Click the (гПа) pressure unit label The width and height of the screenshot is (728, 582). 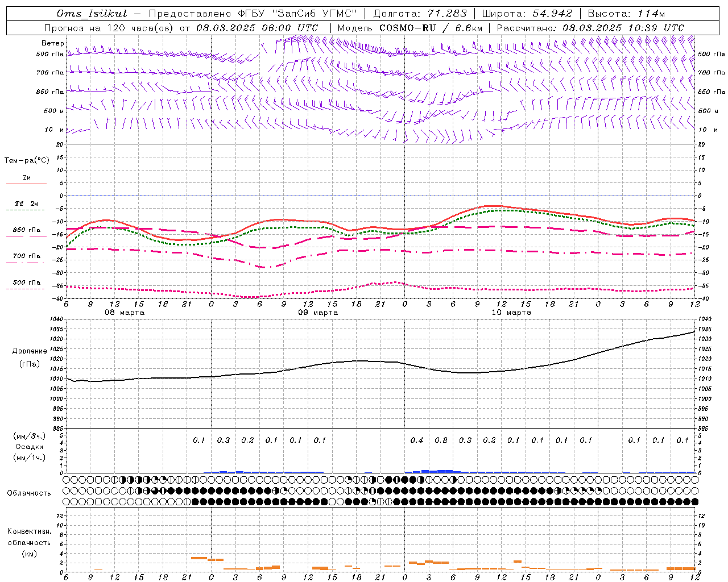30,364
